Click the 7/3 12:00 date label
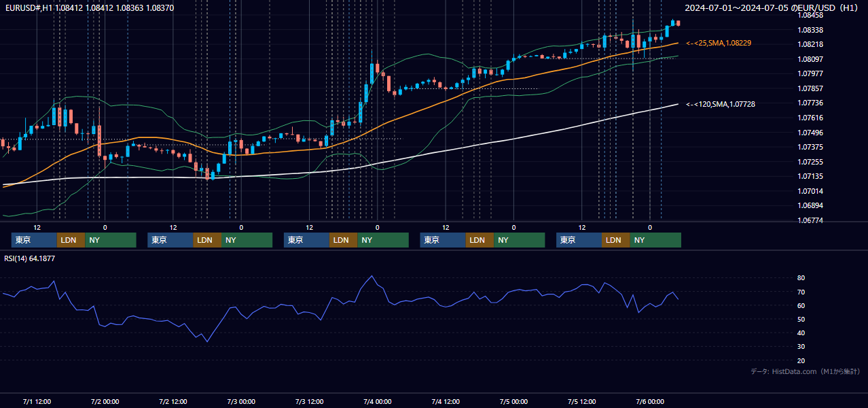This screenshot has width=868, height=408. tap(309, 401)
